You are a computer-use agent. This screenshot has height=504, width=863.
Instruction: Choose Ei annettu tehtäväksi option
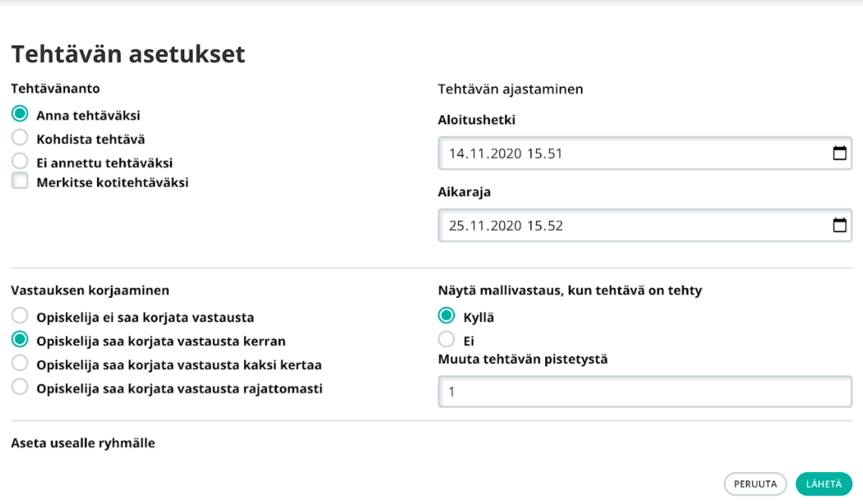pyautogui.click(x=21, y=161)
